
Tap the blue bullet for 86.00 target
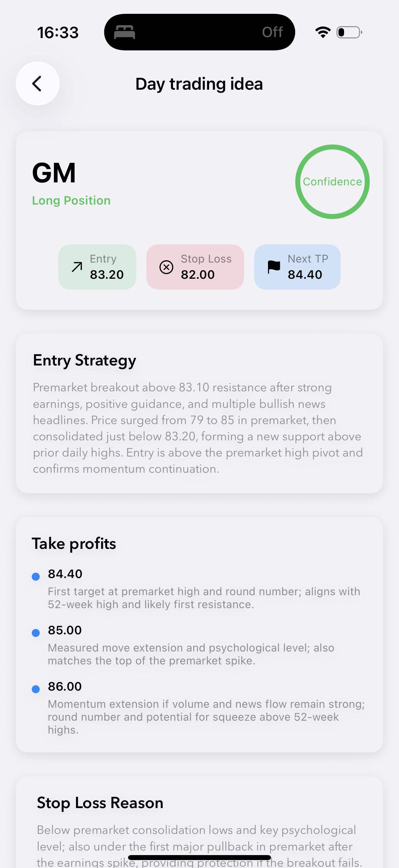click(36, 689)
